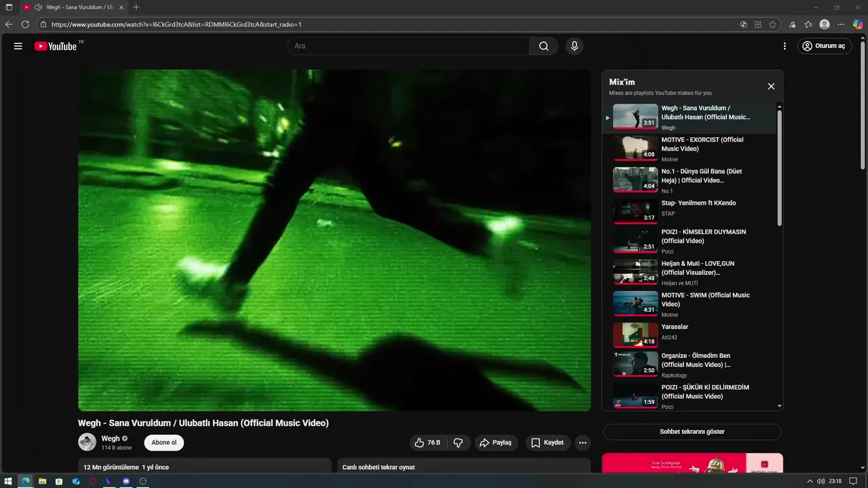
Task: Open a new browser tab
Action: click(136, 7)
